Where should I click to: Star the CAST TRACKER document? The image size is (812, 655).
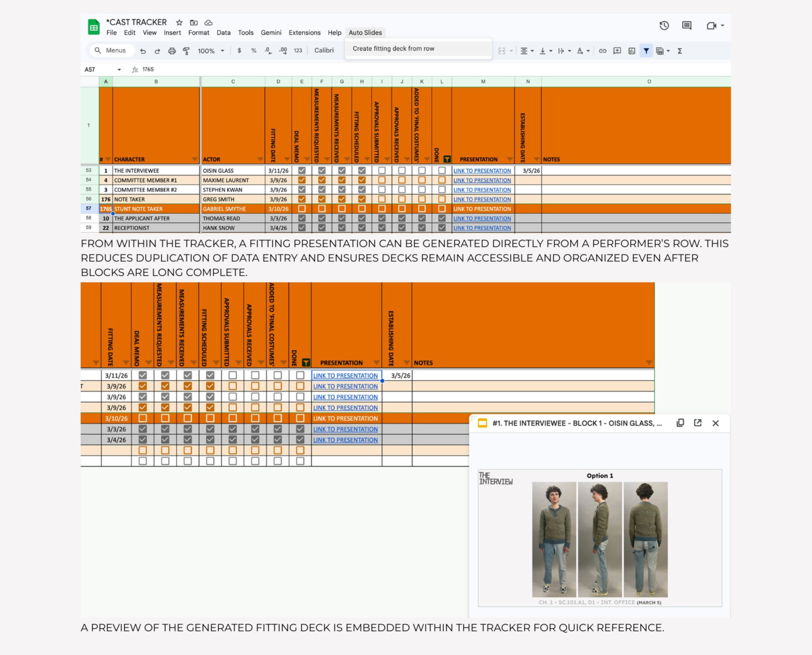click(x=179, y=23)
